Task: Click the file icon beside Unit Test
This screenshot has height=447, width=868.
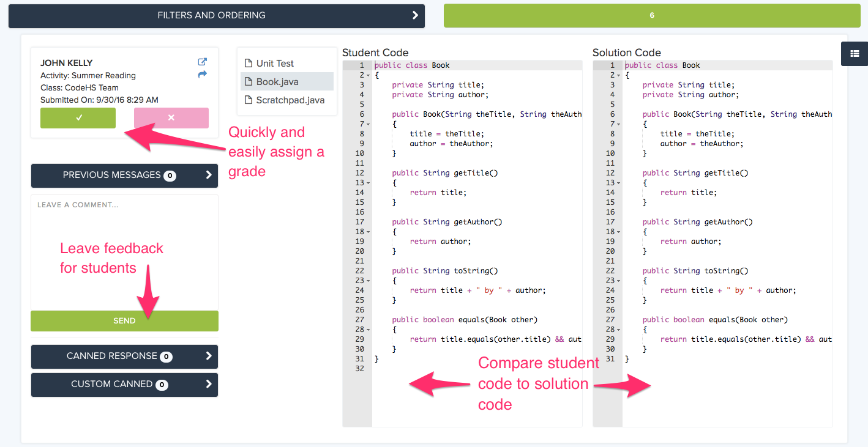Action: coord(249,63)
